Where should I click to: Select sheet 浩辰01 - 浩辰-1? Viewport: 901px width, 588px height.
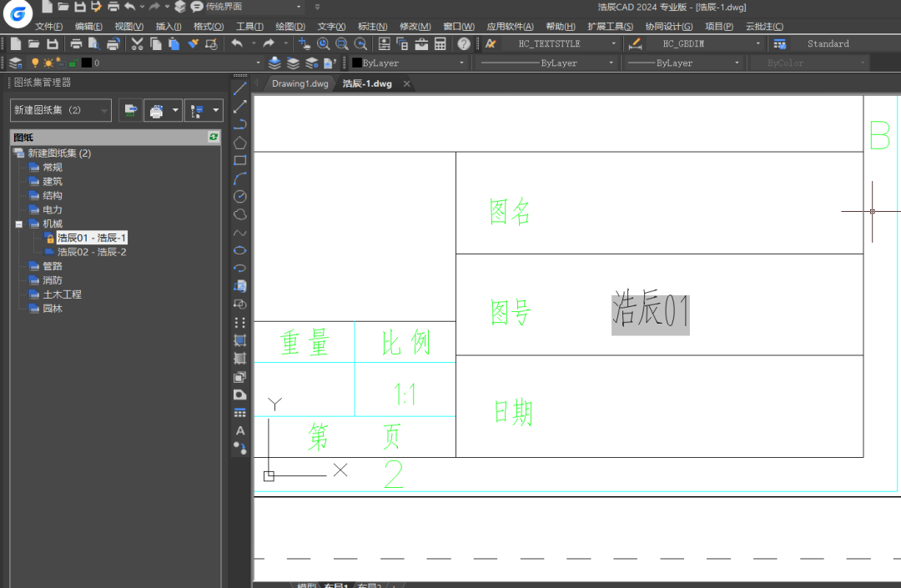pyautogui.click(x=92, y=238)
